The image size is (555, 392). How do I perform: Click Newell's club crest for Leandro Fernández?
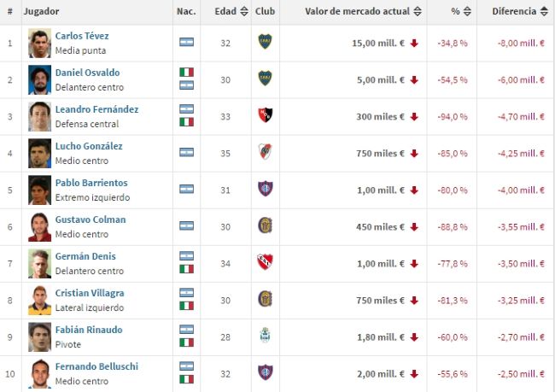coord(265,115)
